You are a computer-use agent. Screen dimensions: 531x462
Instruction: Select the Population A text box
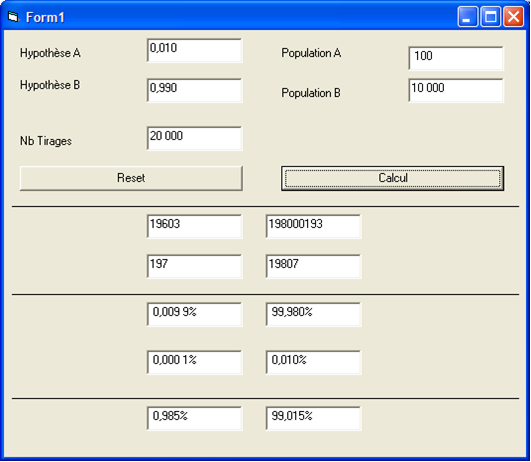(x=456, y=58)
